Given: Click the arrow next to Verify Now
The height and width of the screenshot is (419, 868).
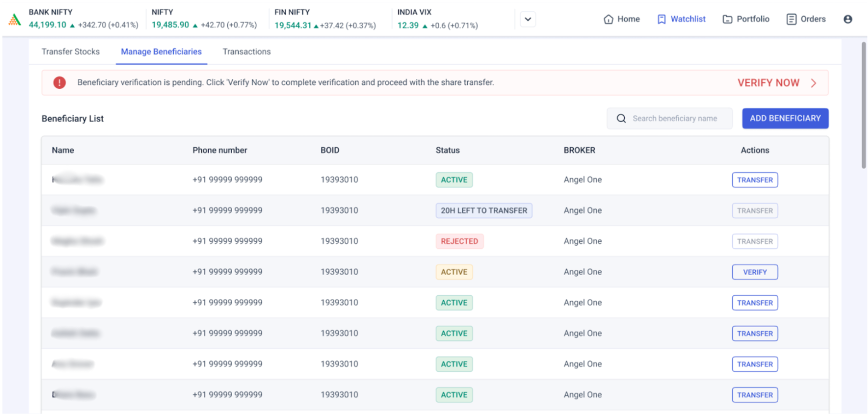Looking at the screenshot, I should click(813, 83).
